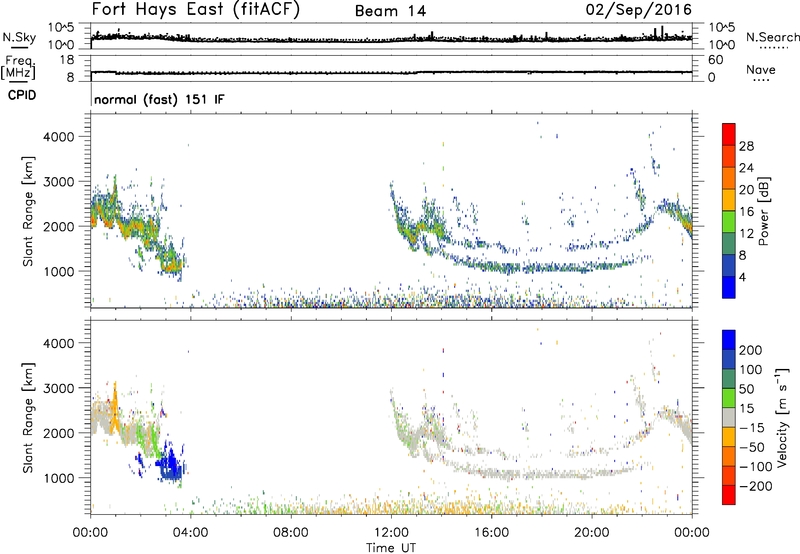800x554 pixels.
Task: Click the gray segment of the velocity colorbar
Action: [729, 417]
